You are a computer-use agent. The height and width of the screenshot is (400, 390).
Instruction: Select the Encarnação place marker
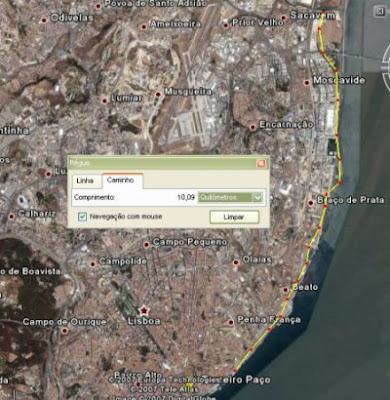[x=253, y=127]
